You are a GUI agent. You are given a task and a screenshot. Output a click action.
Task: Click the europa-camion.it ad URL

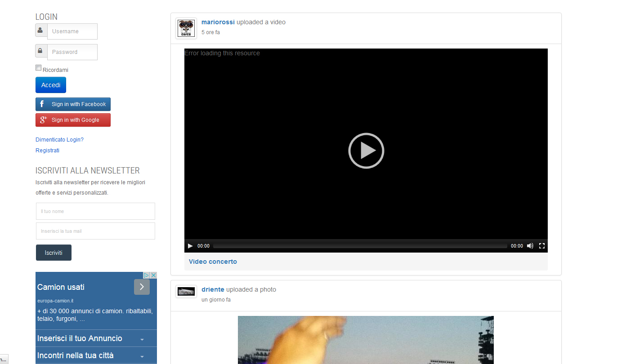click(55, 301)
